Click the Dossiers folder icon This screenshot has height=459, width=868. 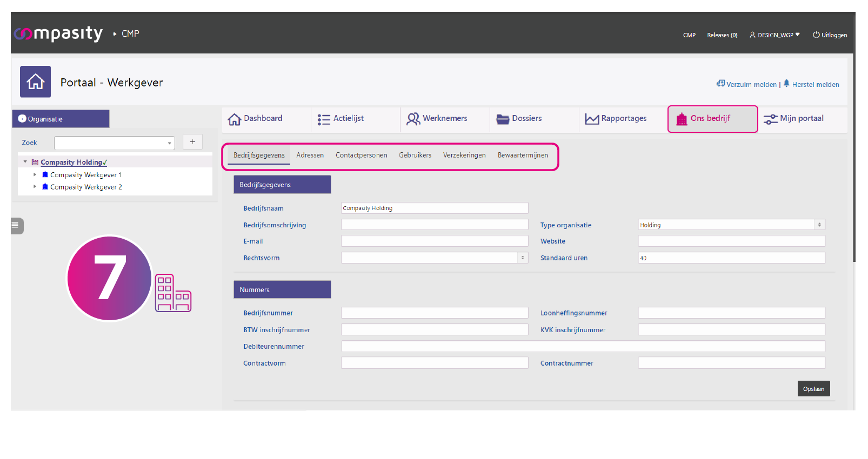(503, 119)
